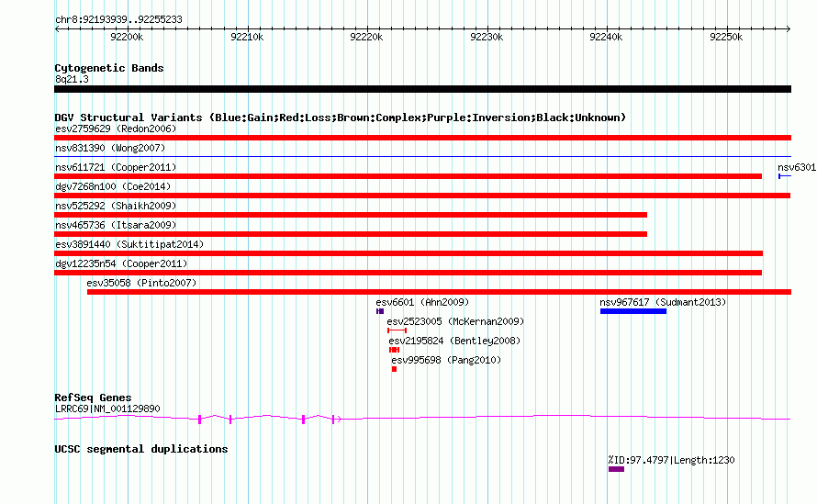
Task: Click the nsv611721 (Cooper2011) variant bar
Action: click(408, 176)
